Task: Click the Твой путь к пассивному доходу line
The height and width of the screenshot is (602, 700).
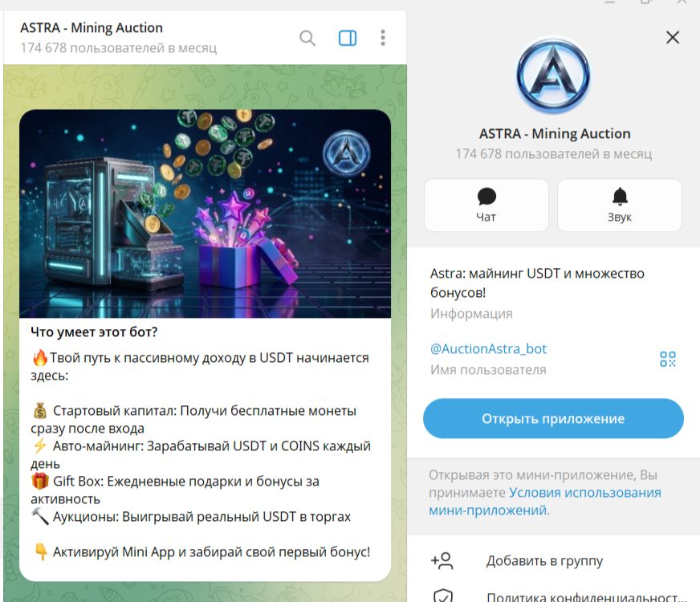Action: [x=200, y=366]
